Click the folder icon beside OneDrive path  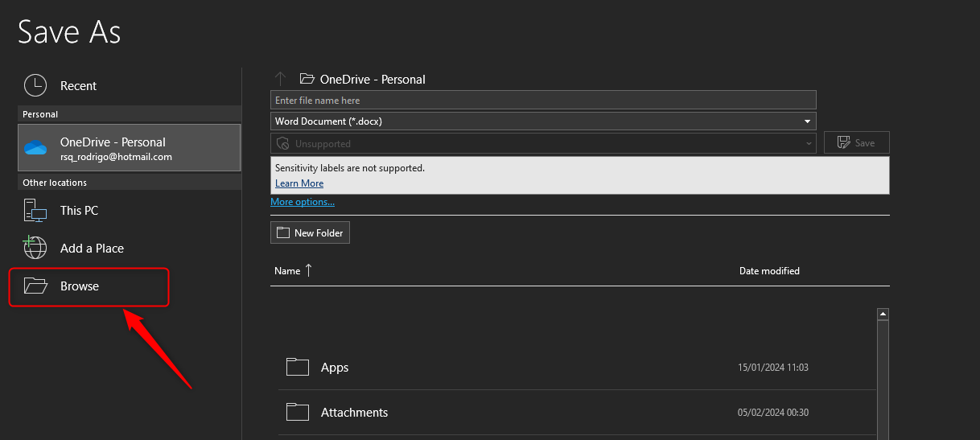(307, 79)
